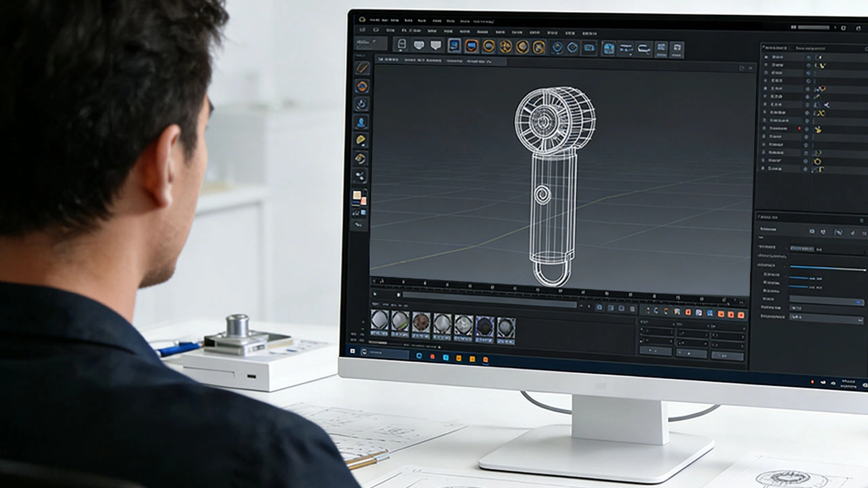This screenshot has height=488, width=868.
Task: Click the blue globe icon in top toolbar
Action: point(608,48)
